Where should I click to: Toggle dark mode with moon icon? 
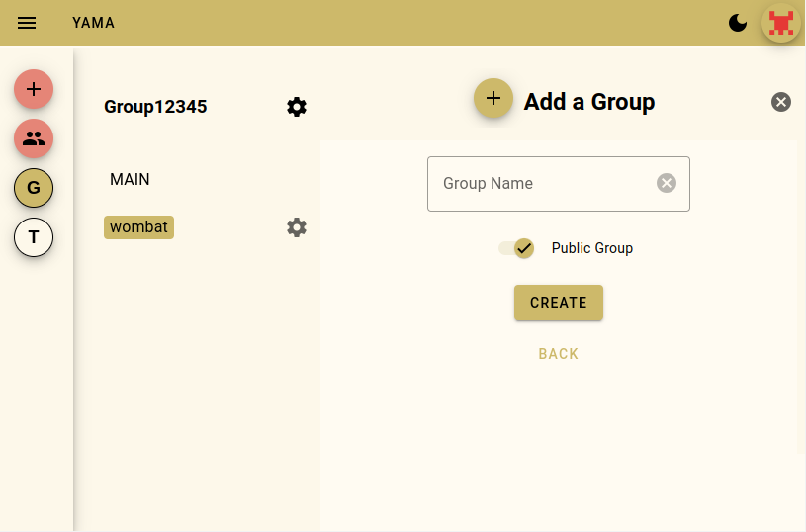[x=738, y=23]
